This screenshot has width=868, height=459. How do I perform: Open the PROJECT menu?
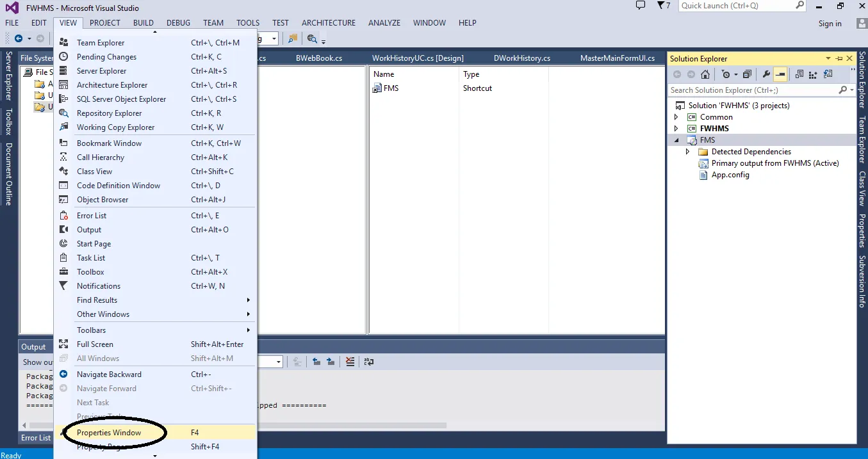click(x=105, y=23)
